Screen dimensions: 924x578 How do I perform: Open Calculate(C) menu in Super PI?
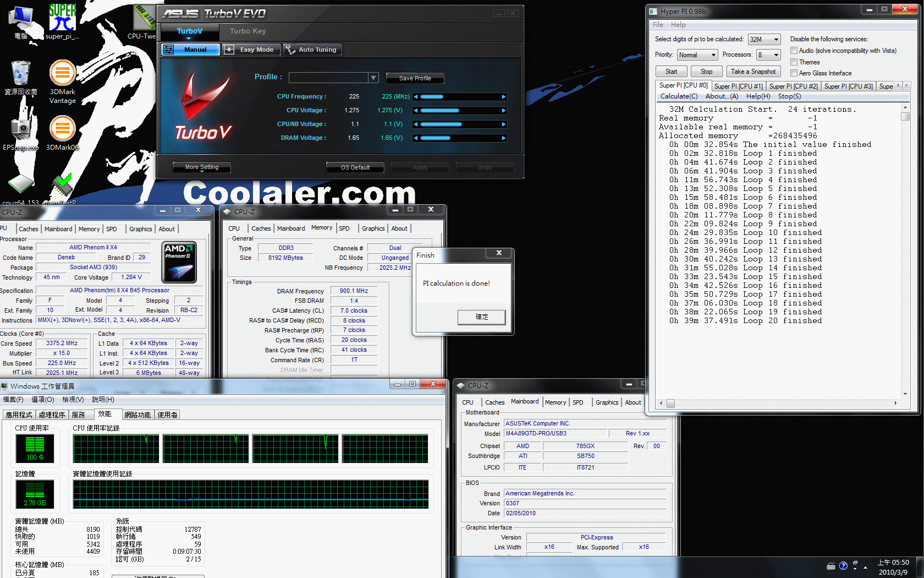click(x=679, y=96)
